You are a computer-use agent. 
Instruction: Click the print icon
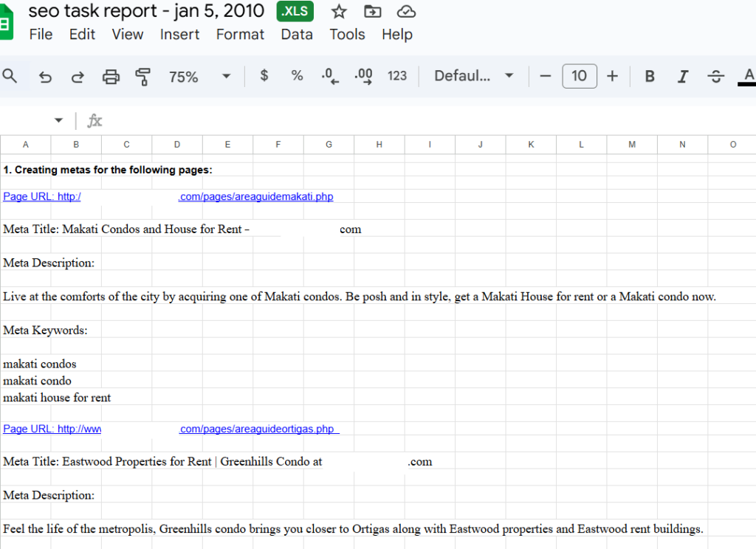(111, 76)
